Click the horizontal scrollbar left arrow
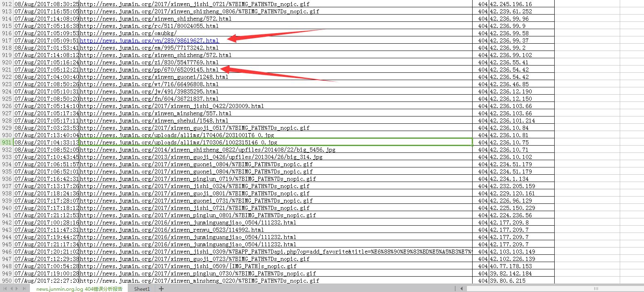The width and height of the screenshot is (644, 292). [x=462, y=289]
